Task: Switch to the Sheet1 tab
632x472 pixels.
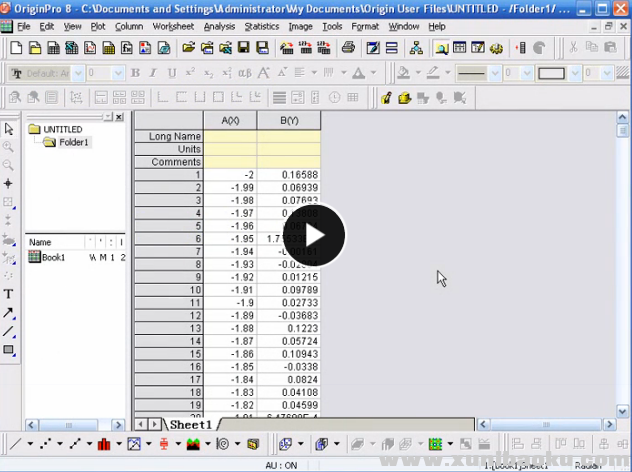Action: point(190,425)
